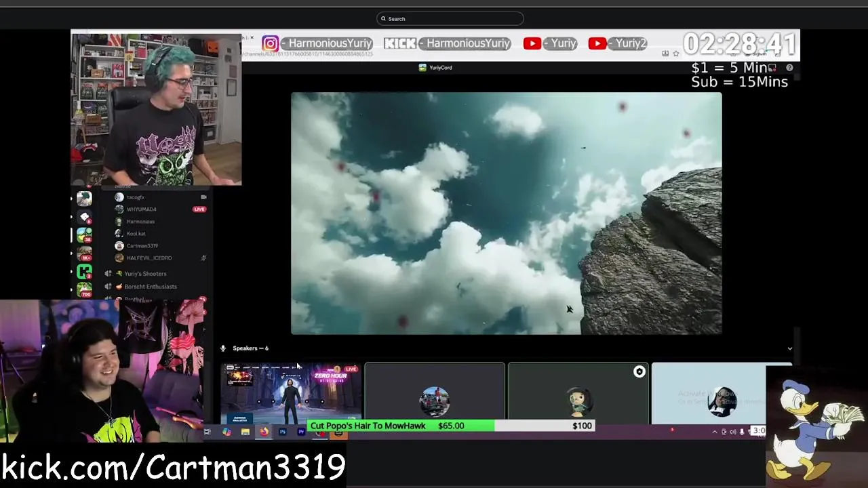Open the Copilot icon on the taskbar
This screenshot has height=488, width=868.
click(x=226, y=432)
